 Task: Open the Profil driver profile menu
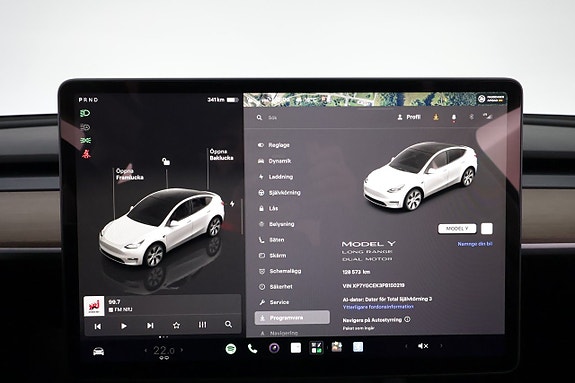[409, 117]
